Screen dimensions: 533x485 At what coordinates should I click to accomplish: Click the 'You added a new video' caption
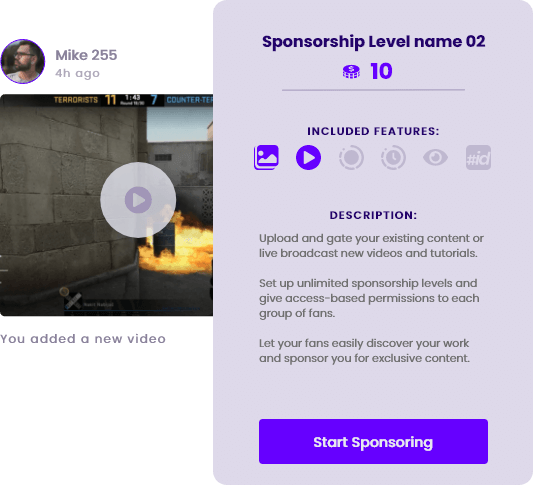click(x=83, y=339)
